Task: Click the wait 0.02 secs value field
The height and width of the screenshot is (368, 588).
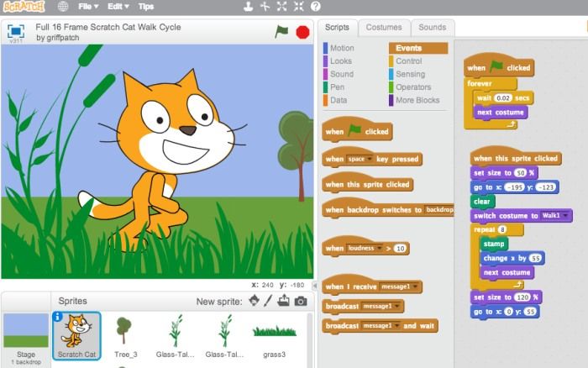Action: [502, 98]
